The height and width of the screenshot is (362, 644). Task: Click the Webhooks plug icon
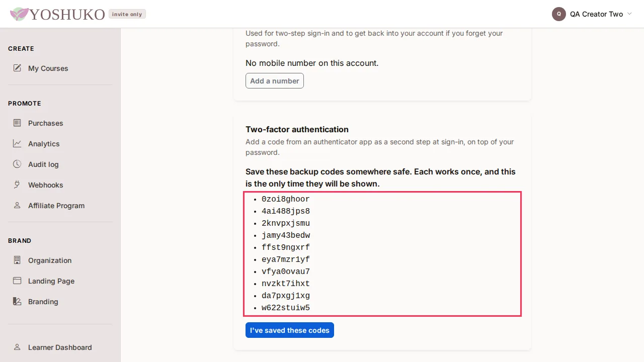pyautogui.click(x=17, y=185)
